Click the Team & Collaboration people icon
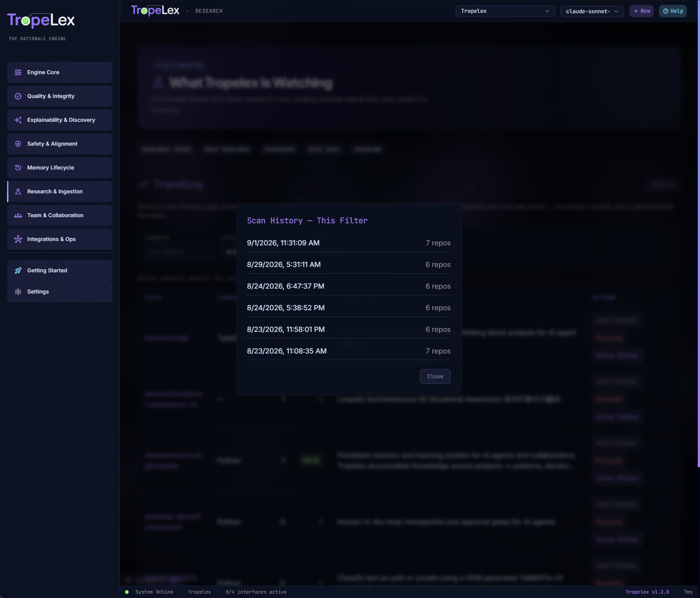Image resolution: width=700 pixels, height=598 pixels. tap(18, 215)
